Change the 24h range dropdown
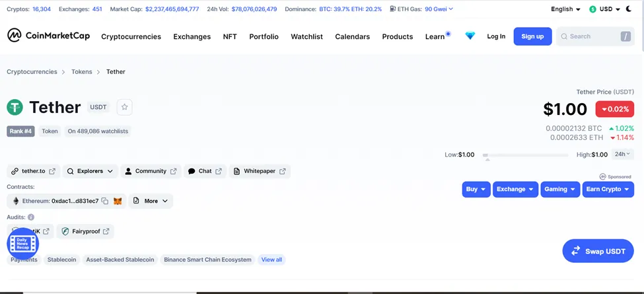The height and width of the screenshot is (294, 644). point(623,155)
